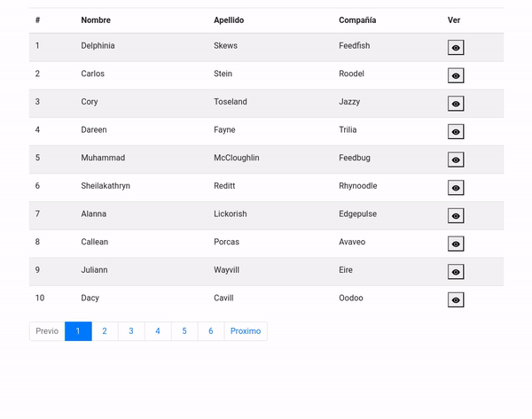Navigate to page 6 of results
This screenshot has height=419, width=532.
pos(211,331)
